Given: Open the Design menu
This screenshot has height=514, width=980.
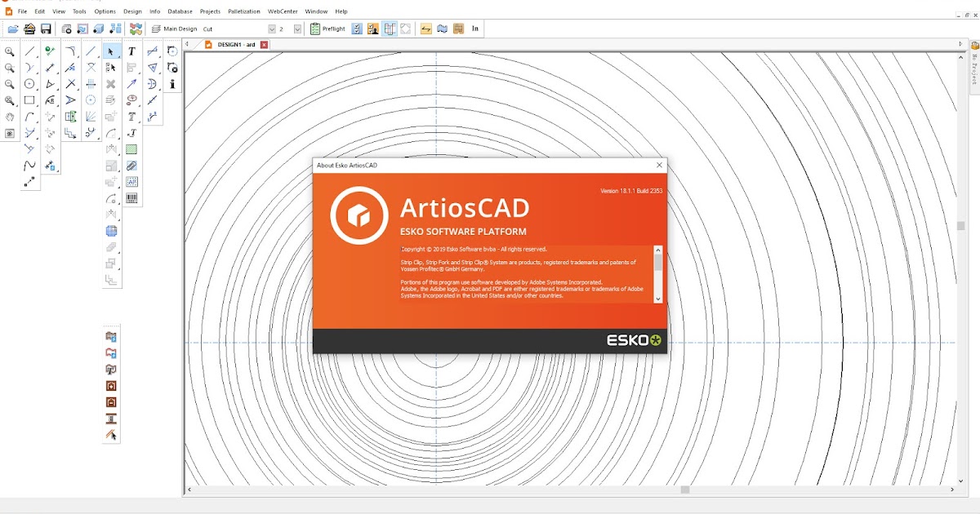Looking at the screenshot, I should click(x=132, y=11).
